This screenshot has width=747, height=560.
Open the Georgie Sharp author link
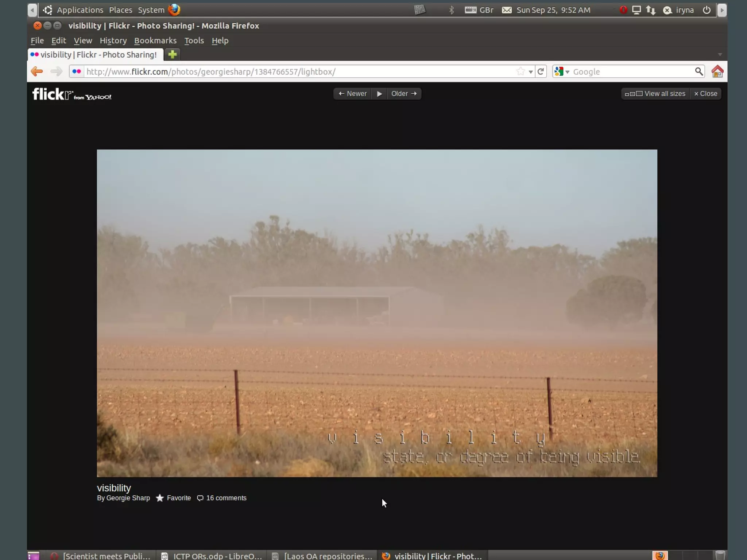pyautogui.click(x=128, y=498)
